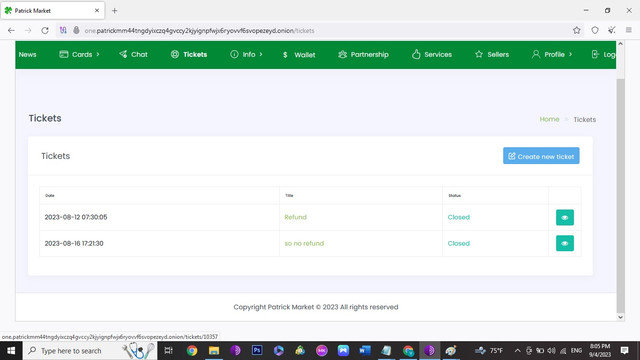Click the Chat paper-plane icon
The image size is (640, 360).
coord(123,54)
